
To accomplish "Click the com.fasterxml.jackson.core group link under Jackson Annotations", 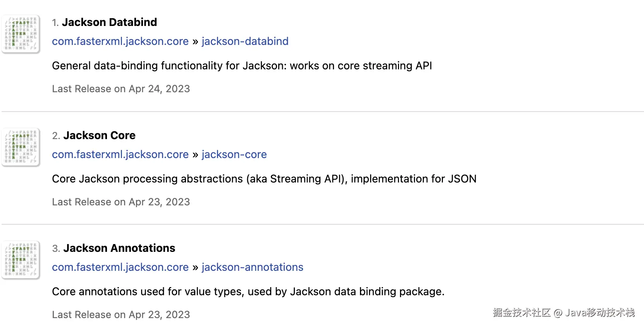I will click(120, 267).
